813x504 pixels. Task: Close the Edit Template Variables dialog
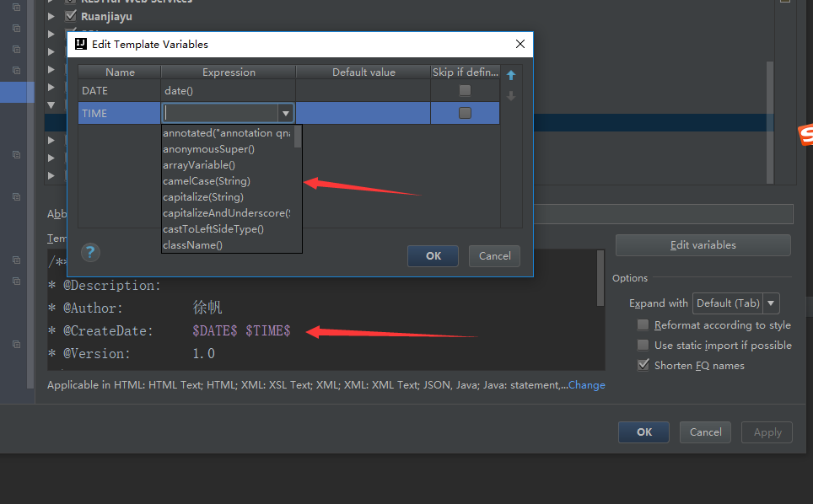pyautogui.click(x=520, y=44)
